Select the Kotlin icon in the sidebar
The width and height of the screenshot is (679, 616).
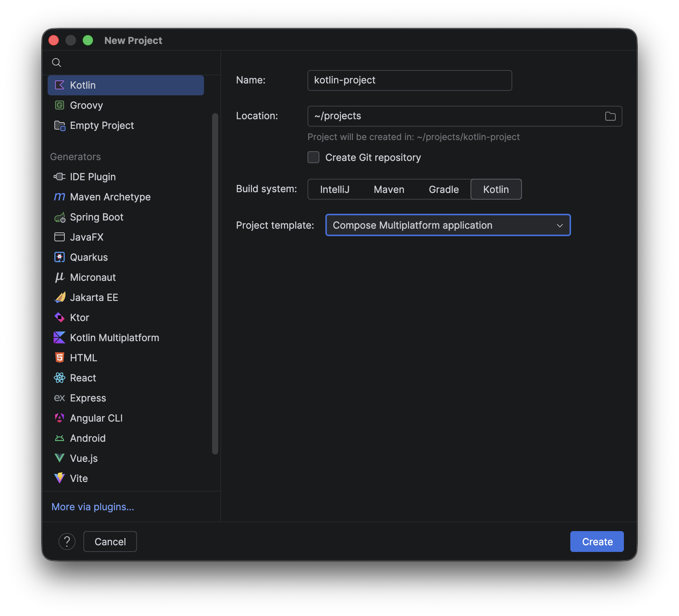click(60, 85)
